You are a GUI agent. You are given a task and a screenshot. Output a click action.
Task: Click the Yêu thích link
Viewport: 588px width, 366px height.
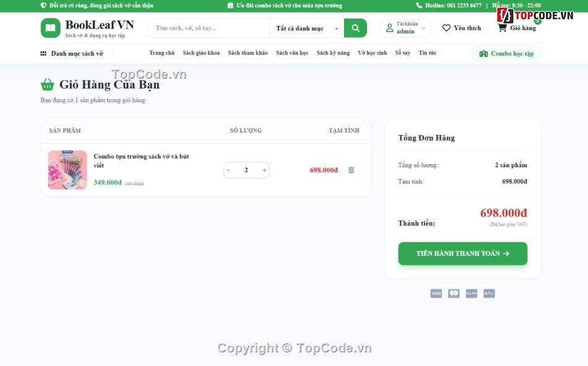point(462,28)
